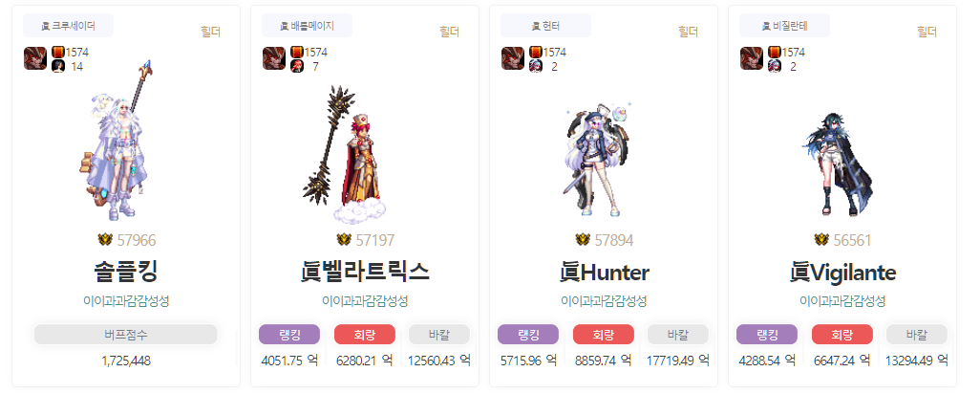Open the 眞Hunter character name link

(604, 273)
